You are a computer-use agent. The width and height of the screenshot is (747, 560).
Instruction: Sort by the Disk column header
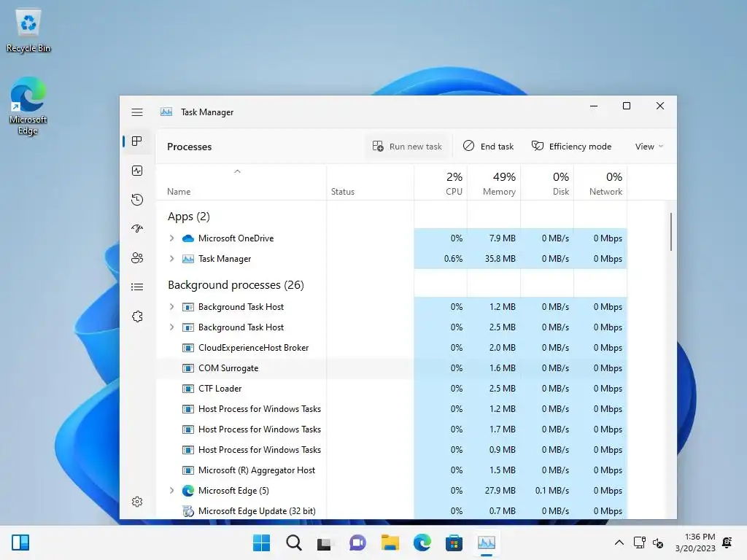pos(547,183)
